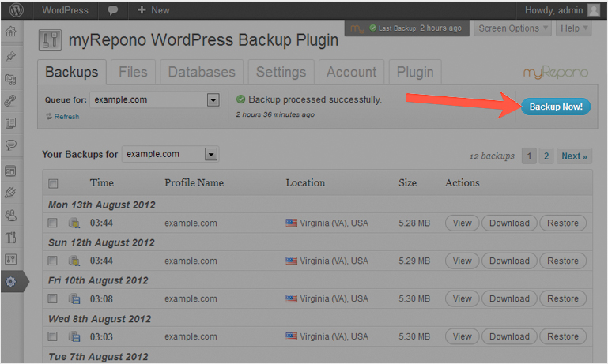The height and width of the screenshot is (364, 608).
Task: Switch to the Account tab
Action: (351, 72)
